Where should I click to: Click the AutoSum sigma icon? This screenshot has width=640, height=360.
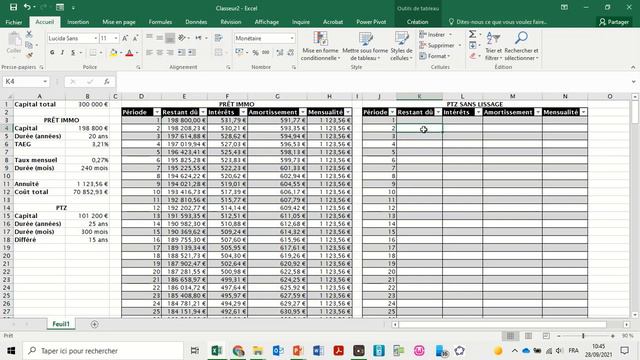click(x=472, y=34)
